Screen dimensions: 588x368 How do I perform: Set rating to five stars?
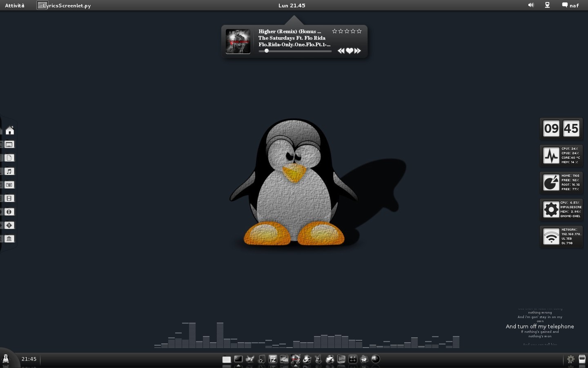pyautogui.click(x=359, y=31)
